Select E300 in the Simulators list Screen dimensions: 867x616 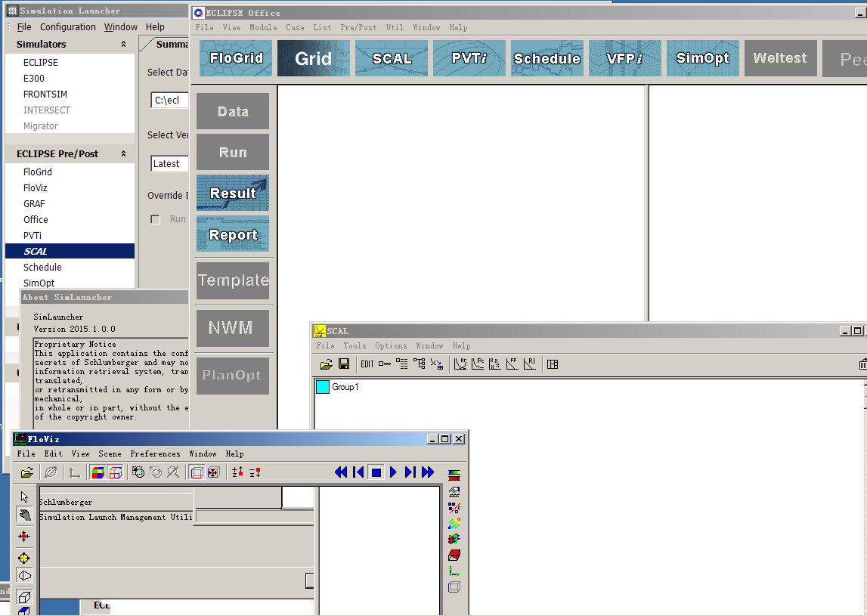point(34,79)
